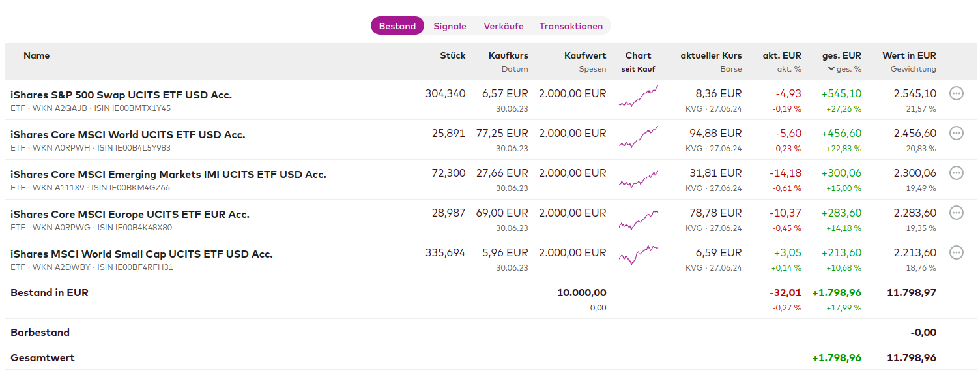Open options menu for iShares Core MSCI Europe
The image size is (980, 392).
(956, 213)
